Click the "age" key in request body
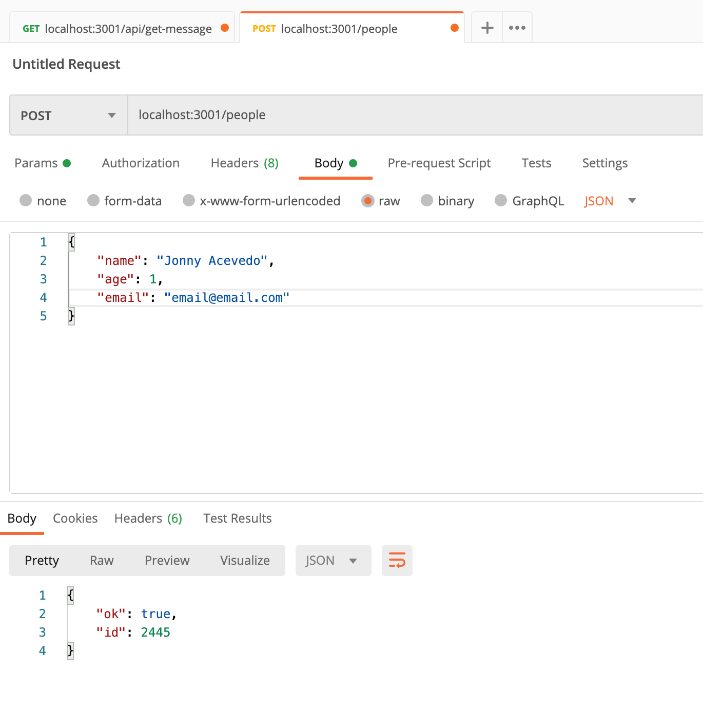Screen dimensions: 703x728 pos(116,279)
